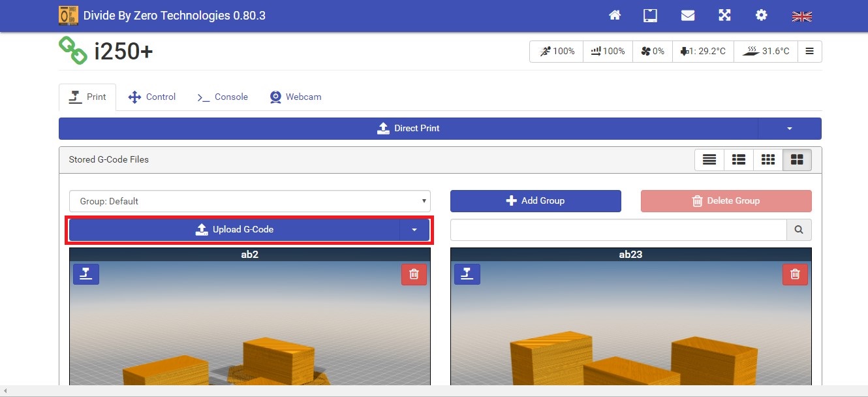Click the Add Group button
This screenshot has height=397, width=868.
pyautogui.click(x=536, y=201)
